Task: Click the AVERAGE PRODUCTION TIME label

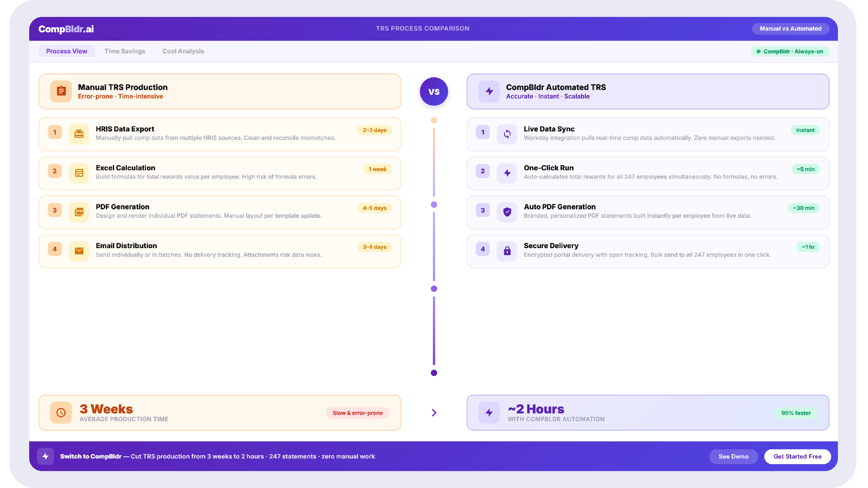Action: coord(124,419)
